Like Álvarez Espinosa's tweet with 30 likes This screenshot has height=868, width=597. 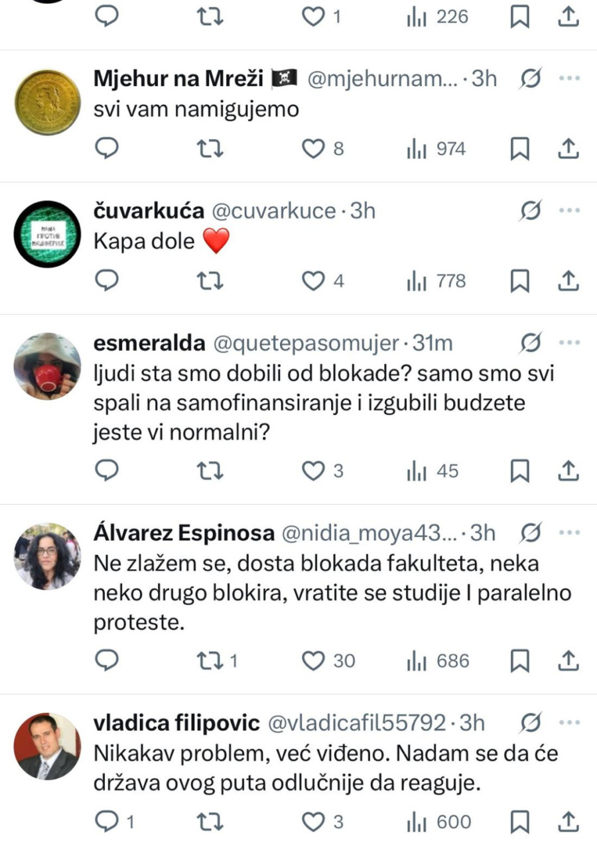tap(312, 661)
